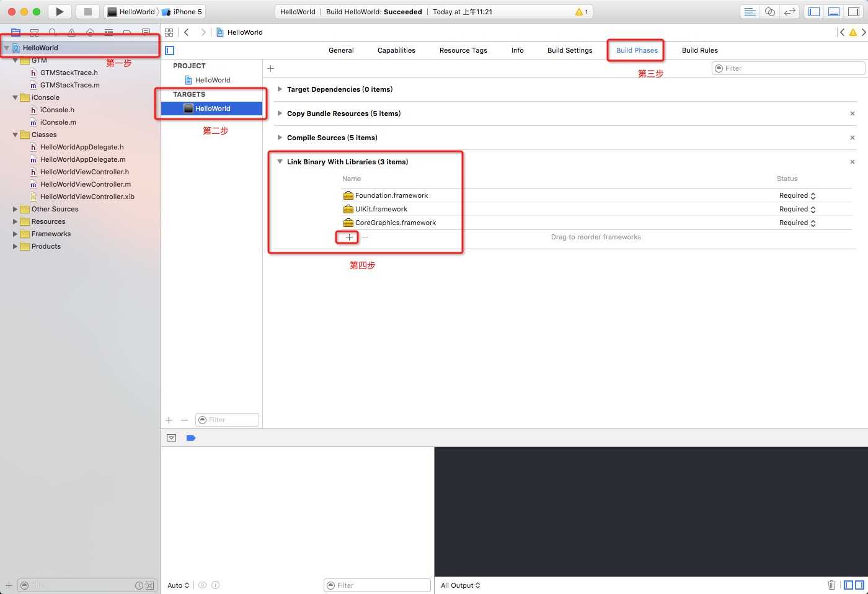Open the Project navigator folder icon
Viewport: 868px width, 594px height.
(16, 32)
